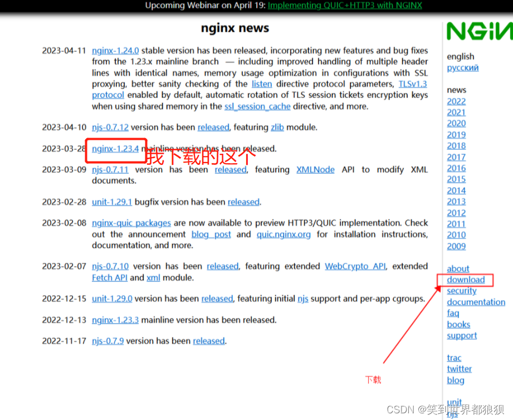Open the 2012 news archive
The image size is (513, 420).
[x=456, y=213]
